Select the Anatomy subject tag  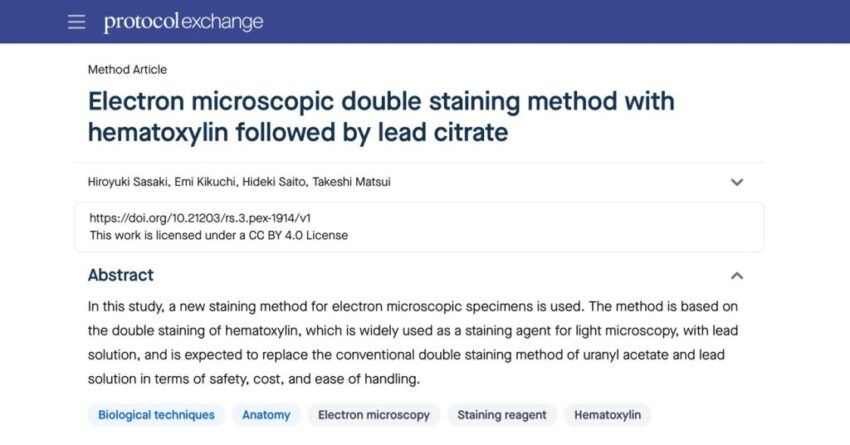tap(266, 415)
